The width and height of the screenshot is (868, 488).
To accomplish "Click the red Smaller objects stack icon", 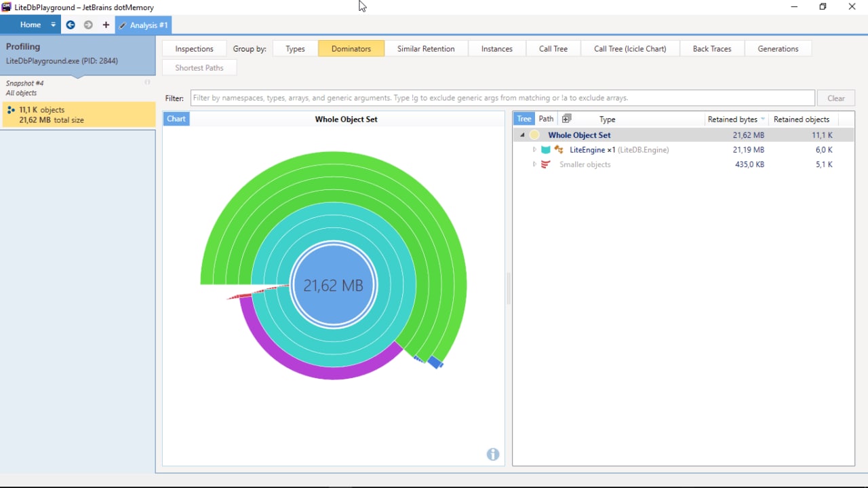I will tap(546, 165).
